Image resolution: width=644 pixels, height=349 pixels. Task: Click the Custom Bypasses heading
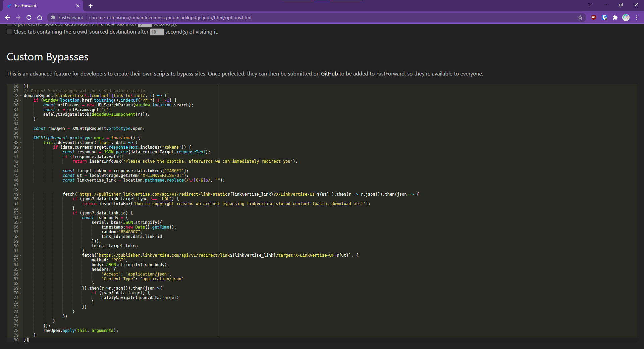pyautogui.click(x=48, y=57)
